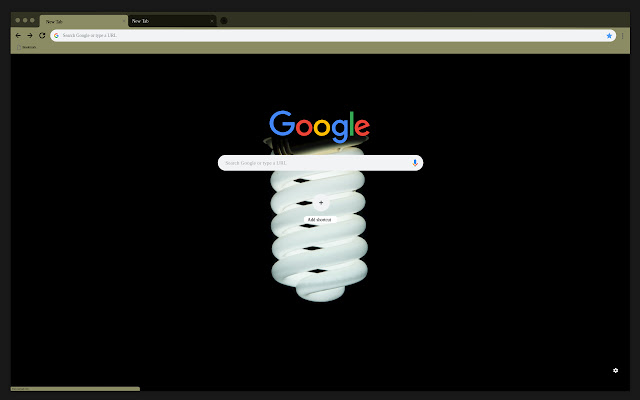Switch to the second dark New Tab

click(x=172, y=21)
